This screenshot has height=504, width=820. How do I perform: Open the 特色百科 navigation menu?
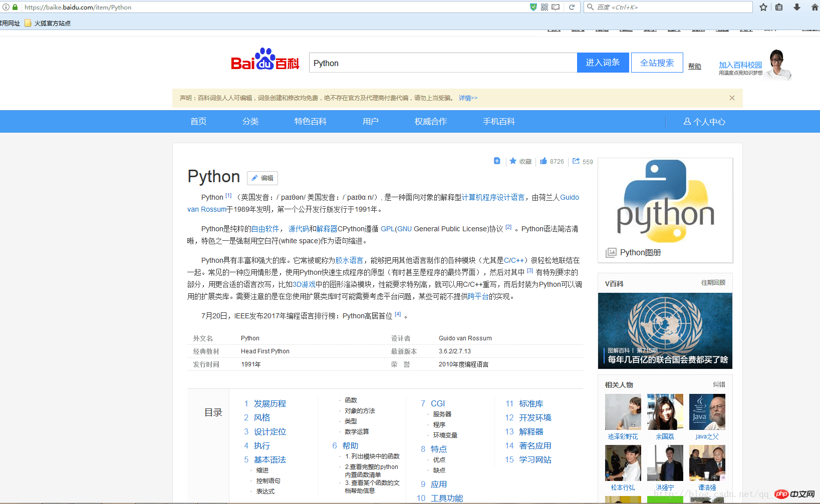(311, 121)
